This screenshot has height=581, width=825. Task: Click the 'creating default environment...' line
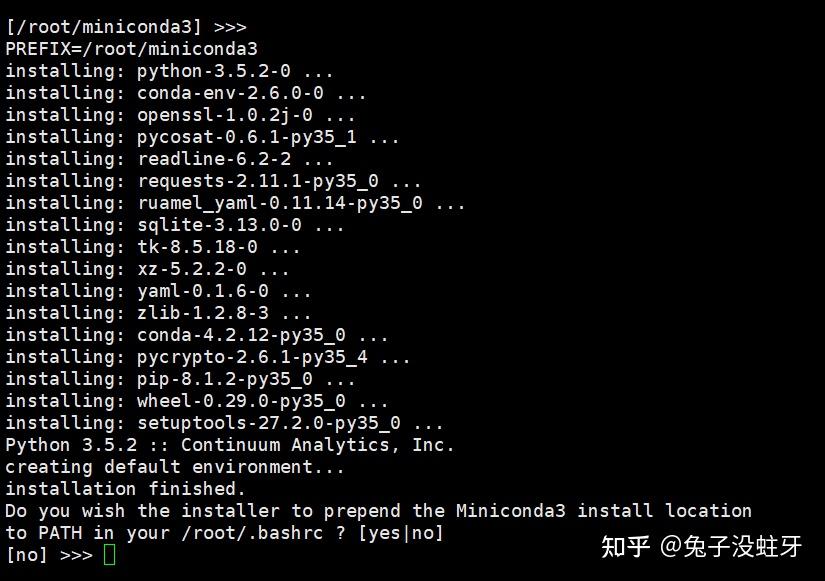coord(175,467)
